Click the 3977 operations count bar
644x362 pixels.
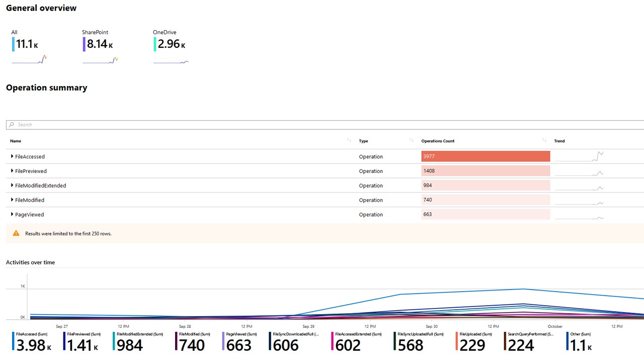[x=486, y=156]
